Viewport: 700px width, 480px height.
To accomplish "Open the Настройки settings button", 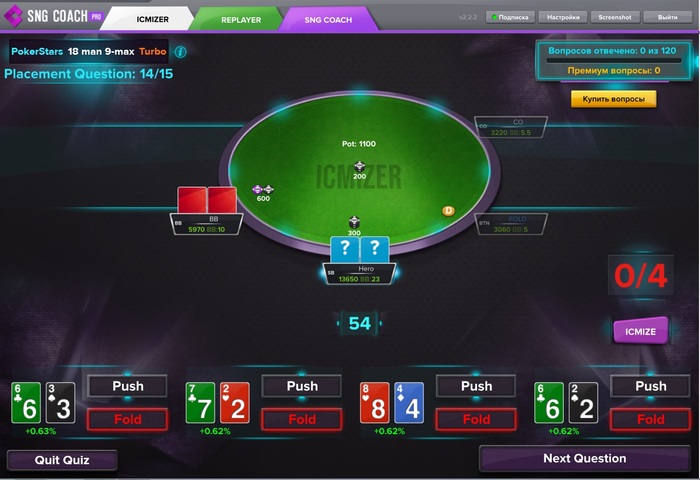I will point(563,17).
